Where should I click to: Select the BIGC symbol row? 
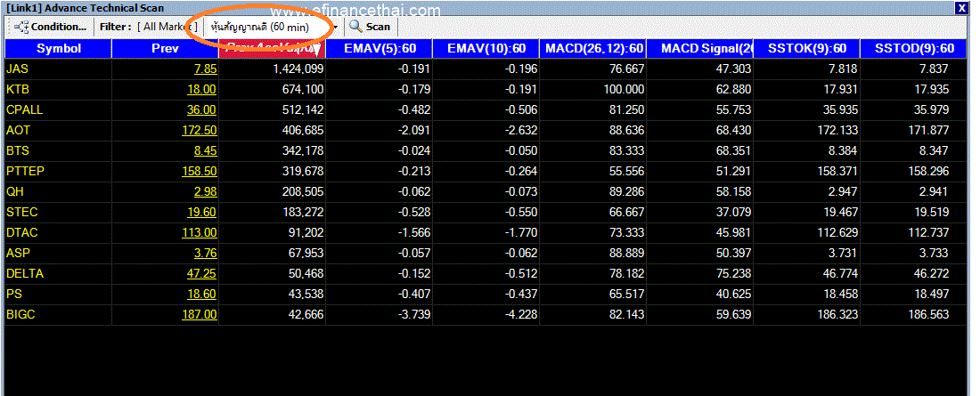coord(486,315)
